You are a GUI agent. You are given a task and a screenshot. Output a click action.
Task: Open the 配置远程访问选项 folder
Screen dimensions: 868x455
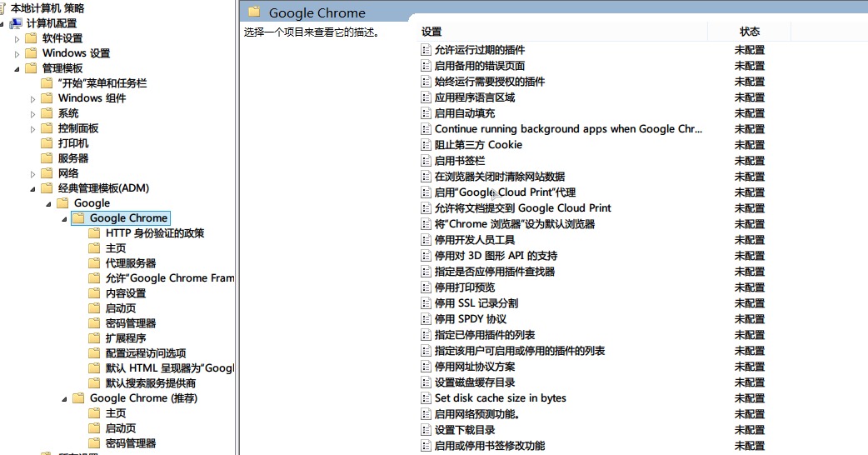coord(146,352)
